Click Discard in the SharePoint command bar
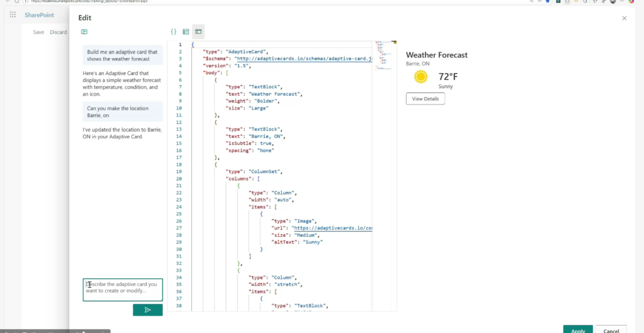This screenshot has height=333, width=644. point(58,32)
